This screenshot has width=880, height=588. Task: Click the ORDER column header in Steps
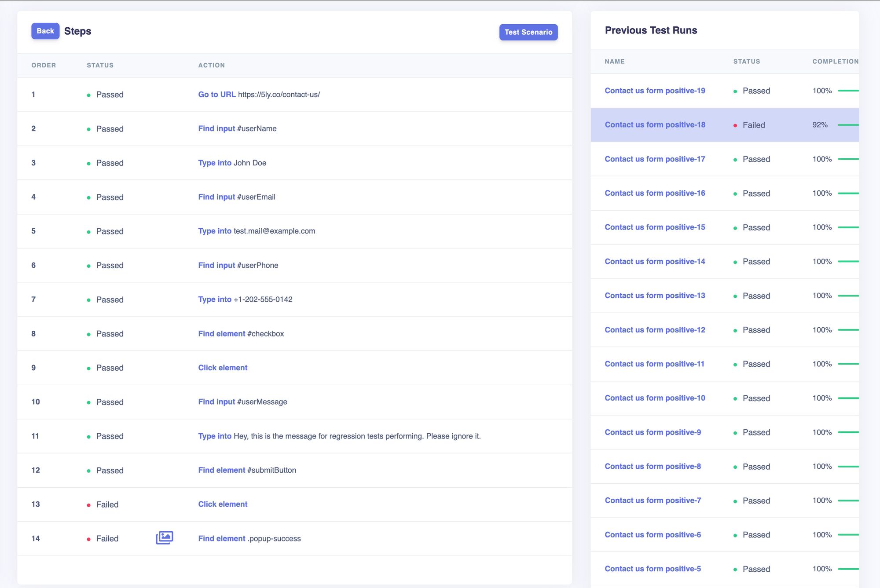(x=44, y=65)
